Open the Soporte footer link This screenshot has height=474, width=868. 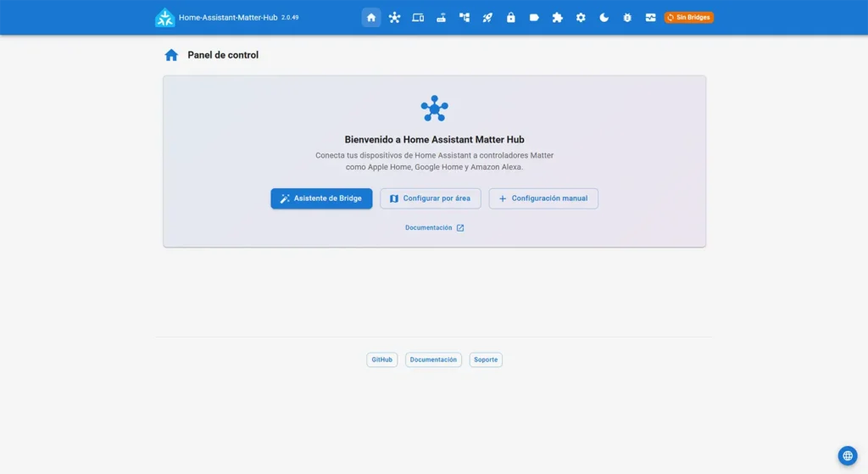tap(486, 360)
